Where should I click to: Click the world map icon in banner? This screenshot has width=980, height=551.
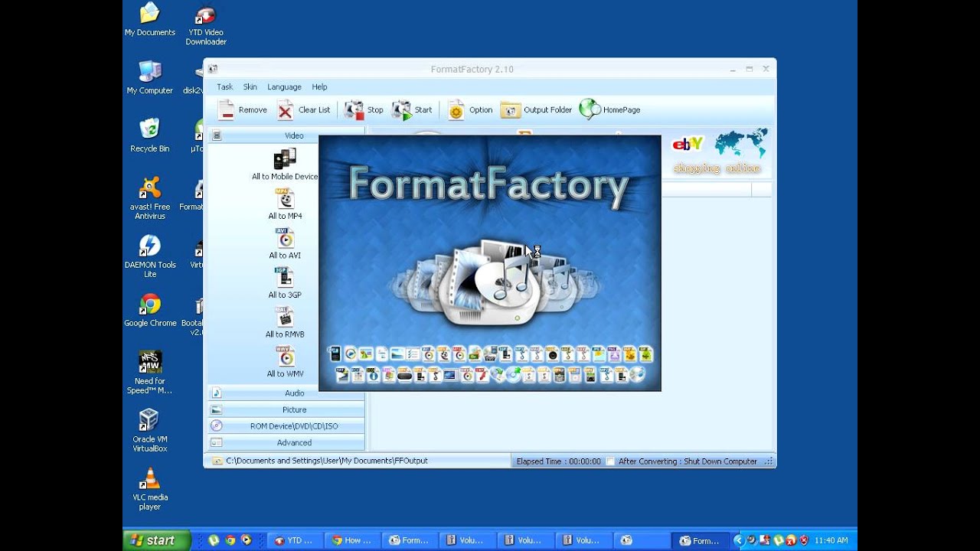[x=741, y=143]
